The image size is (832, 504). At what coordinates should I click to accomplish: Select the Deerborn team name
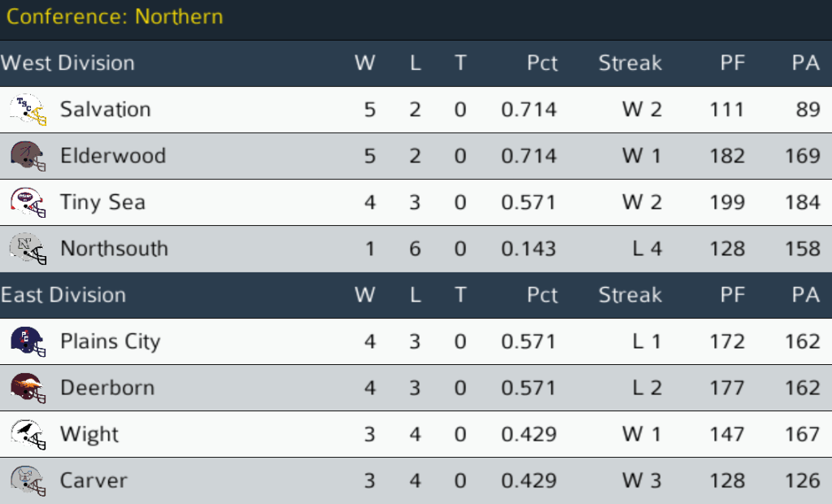tap(107, 388)
